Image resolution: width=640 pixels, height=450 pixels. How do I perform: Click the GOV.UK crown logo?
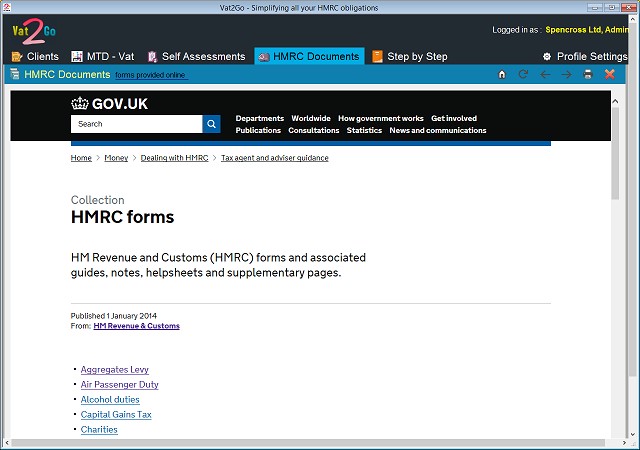[80, 104]
